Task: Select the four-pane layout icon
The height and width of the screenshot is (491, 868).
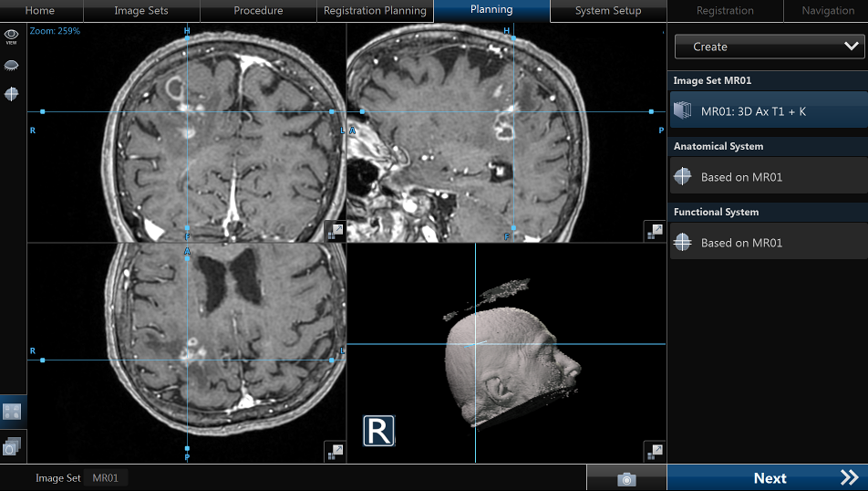Action: click(13, 412)
